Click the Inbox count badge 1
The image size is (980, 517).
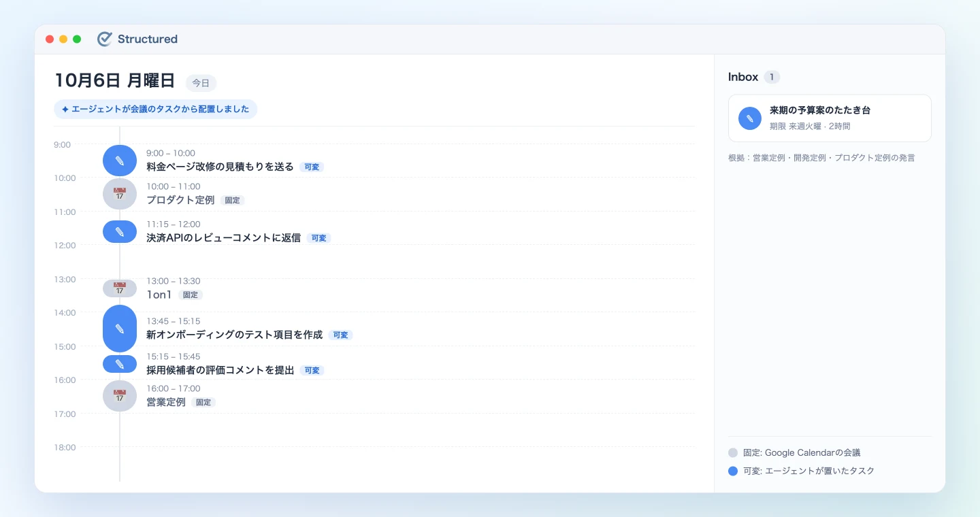772,77
